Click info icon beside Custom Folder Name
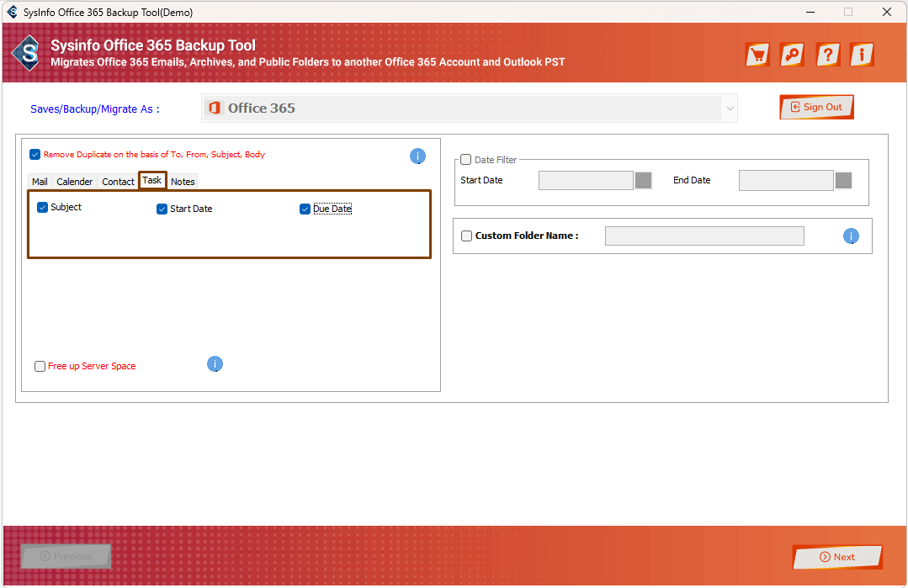908x588 pixels. [851, 236]
